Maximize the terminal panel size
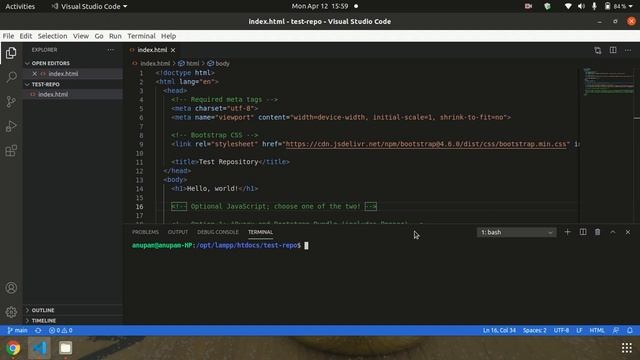The image size is (640, 360). pos(613,232)
